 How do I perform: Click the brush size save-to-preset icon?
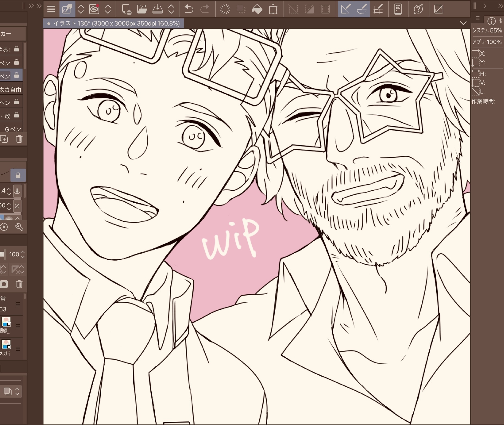click(x=17, y=191)
